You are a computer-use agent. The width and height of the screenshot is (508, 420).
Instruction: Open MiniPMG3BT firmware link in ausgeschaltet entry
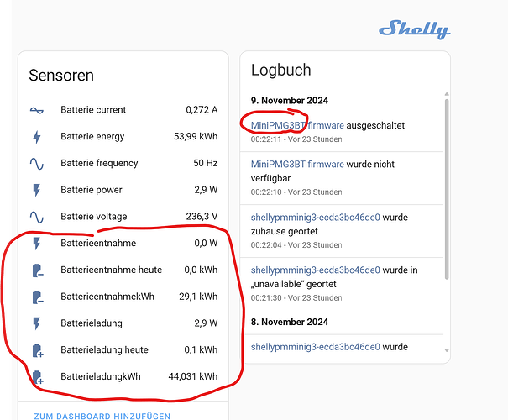(297, 125)
